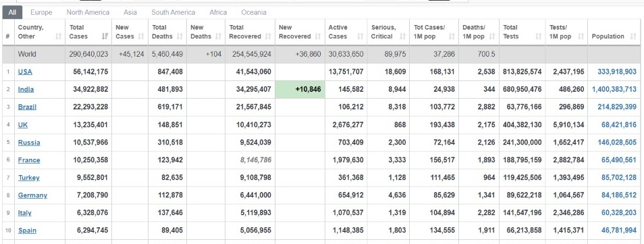Open Spain's population link 46,781,994
This screenshot has height=244, width=644.
point(619,230)
